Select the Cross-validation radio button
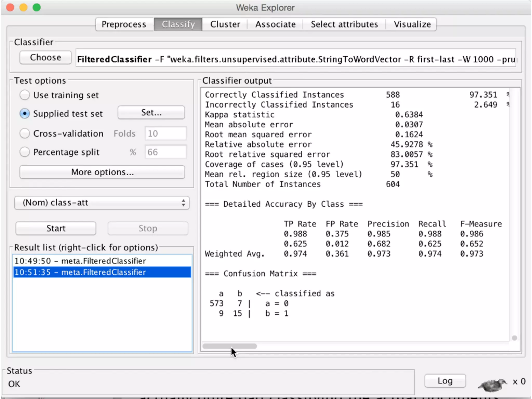 tap(25, 134)
